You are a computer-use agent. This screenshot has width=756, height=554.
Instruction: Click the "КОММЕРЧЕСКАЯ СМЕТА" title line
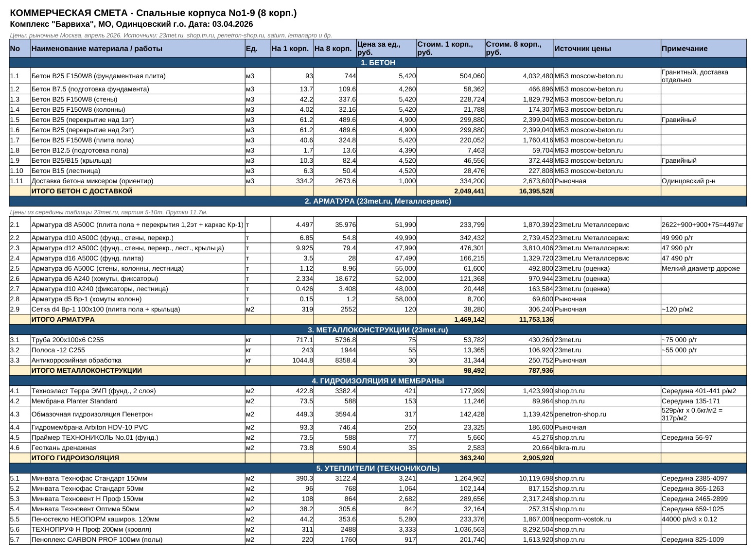(x=153, y=13)
